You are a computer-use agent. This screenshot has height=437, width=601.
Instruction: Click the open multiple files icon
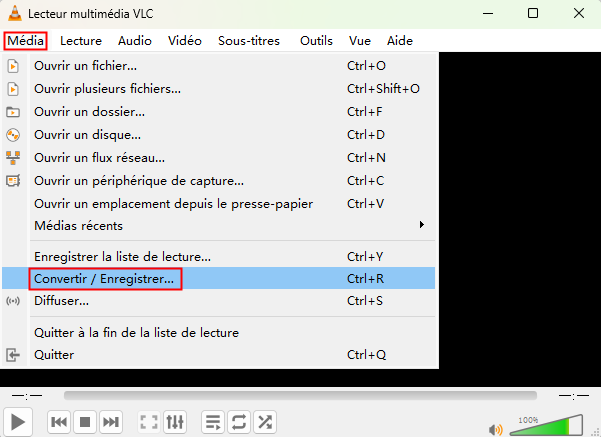[13, 89]
